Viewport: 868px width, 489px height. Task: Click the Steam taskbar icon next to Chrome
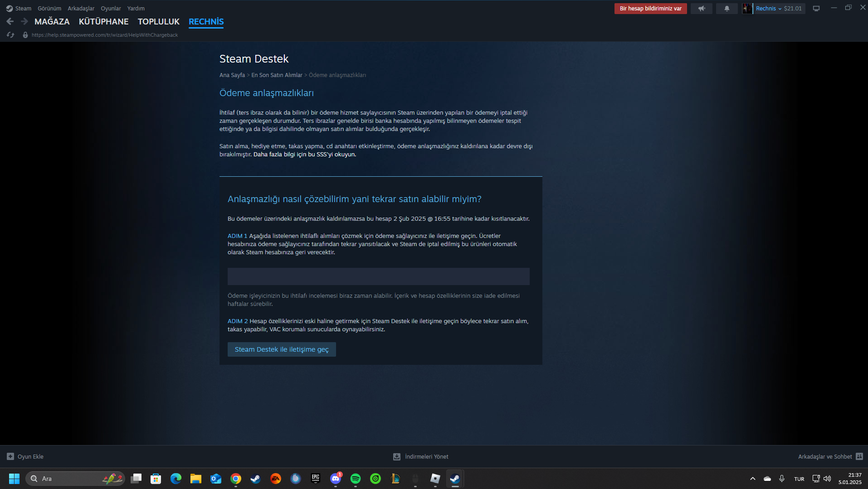(256, 479)
